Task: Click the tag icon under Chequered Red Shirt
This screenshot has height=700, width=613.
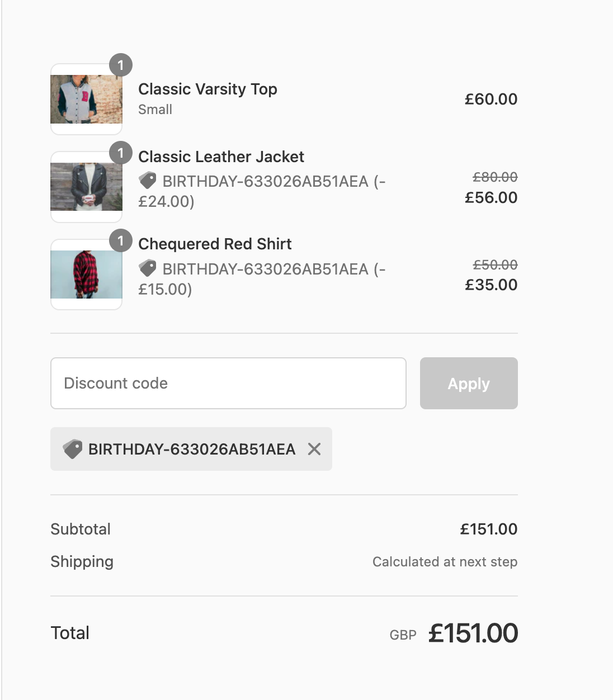Action: click(148, 268)
